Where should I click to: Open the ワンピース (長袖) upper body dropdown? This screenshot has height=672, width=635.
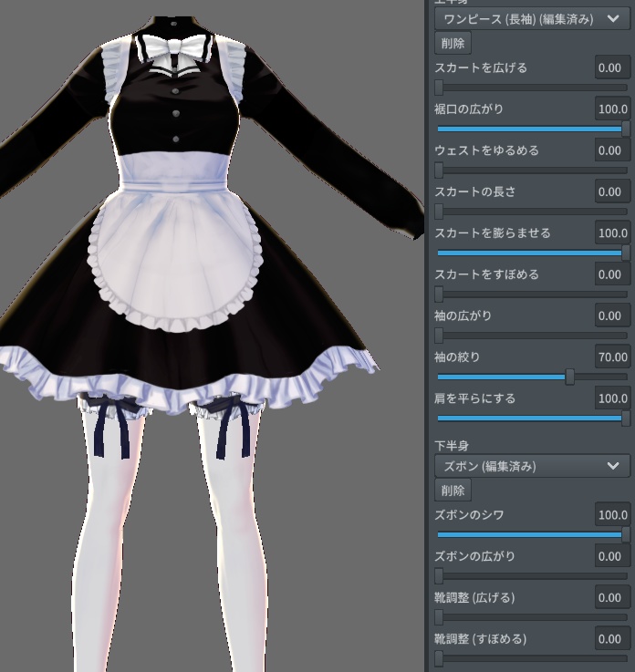[532, 19]
